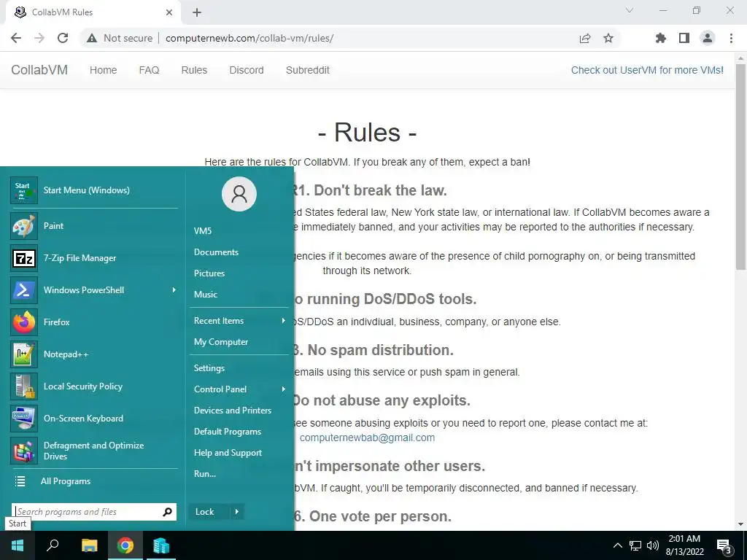Open My Computer
The width and height of the screenshot is (747, 560).
tap(220, 342)
